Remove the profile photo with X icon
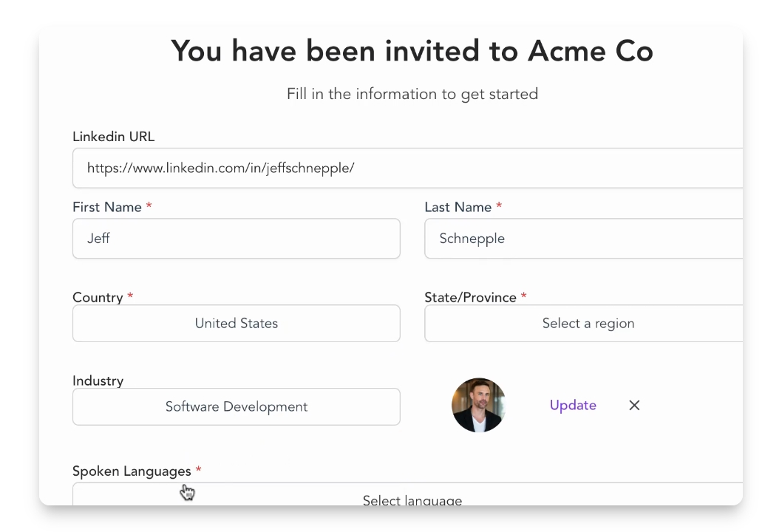This screenshot has height=532, width=782. coord(634,405)
